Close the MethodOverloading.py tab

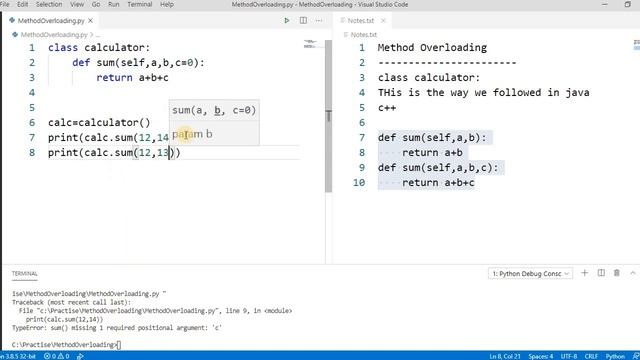click(x=91, y=20)
